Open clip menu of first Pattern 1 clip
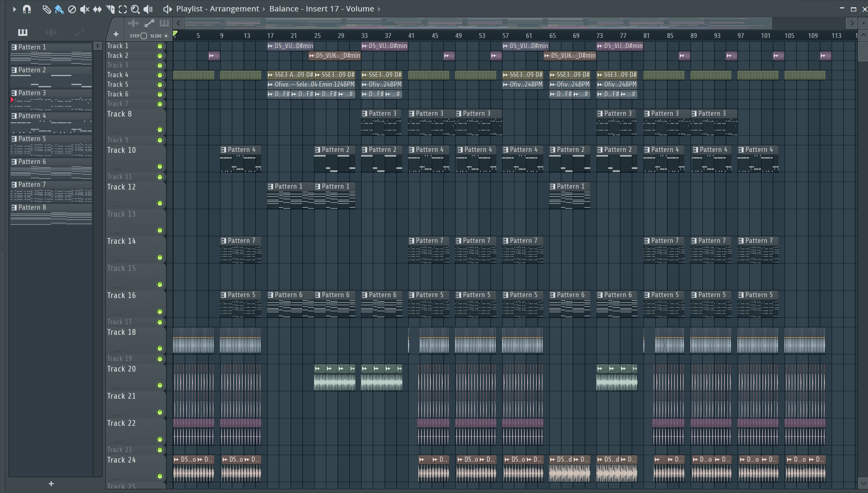The width and height of the screenshot is (868, 493). click(x=270, y=187)
